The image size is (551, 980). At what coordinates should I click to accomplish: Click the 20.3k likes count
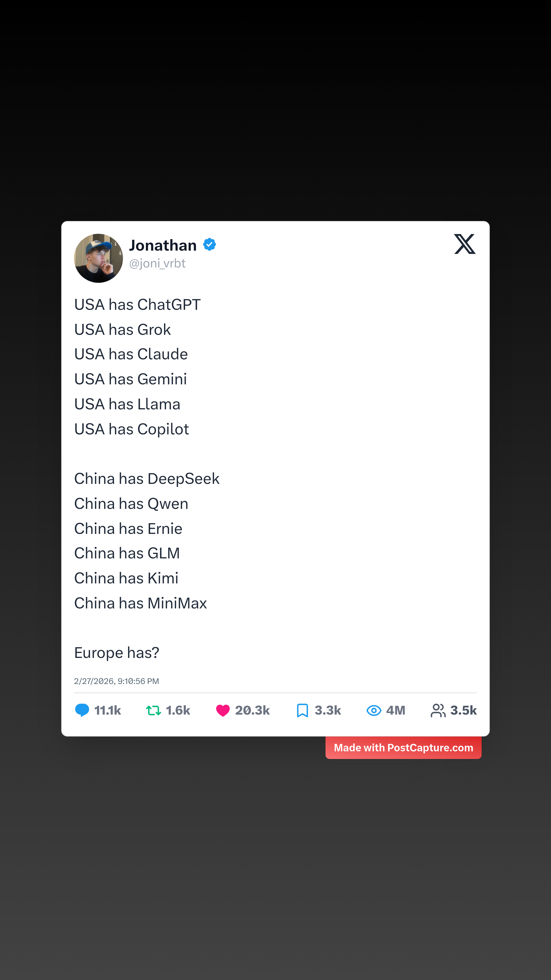(253, 710)
